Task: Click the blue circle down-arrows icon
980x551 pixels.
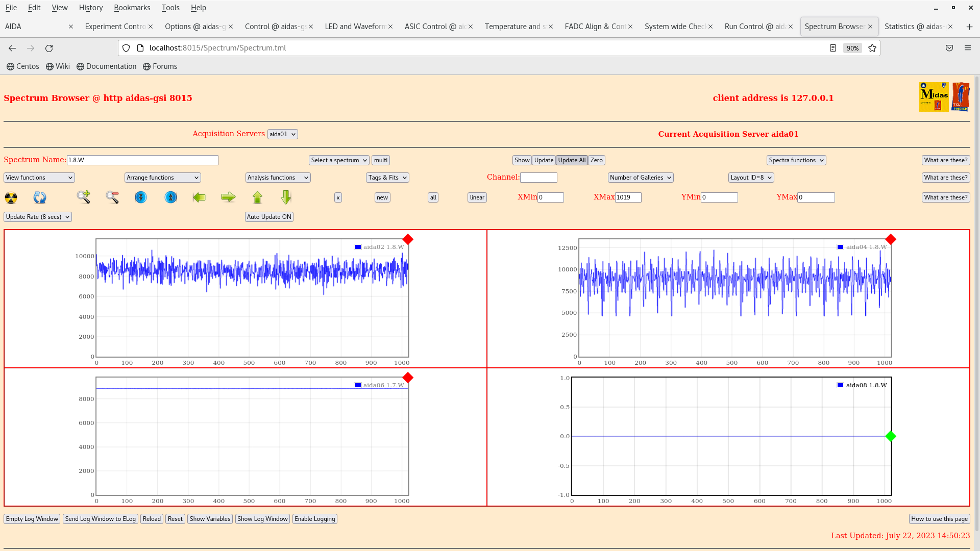Action: (141, 197)
